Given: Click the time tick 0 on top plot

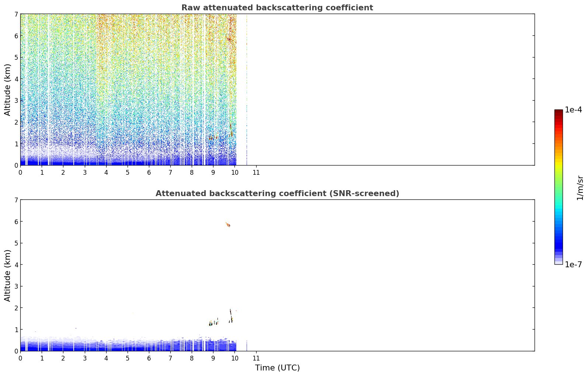Looking at the screenshot, I should tap(20, 172).
